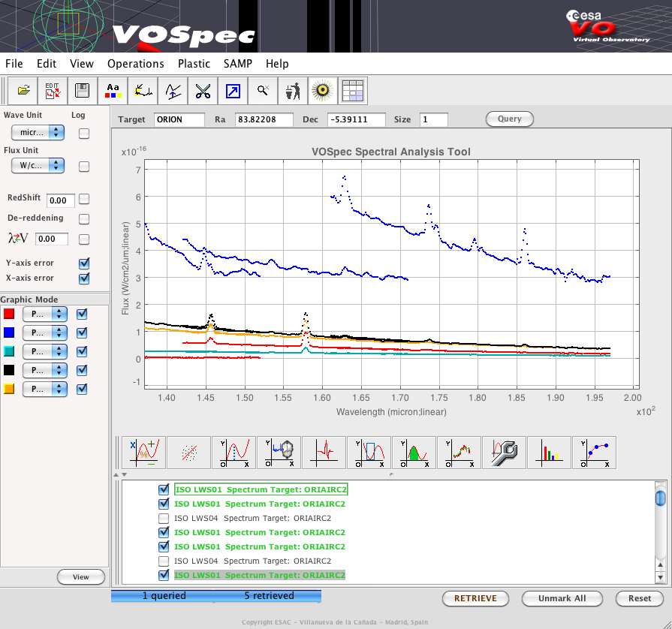This screenshot has width=672, height=629.
Task: Click the red-curve fitting icon with dashed blue line
Action: point(234,453)
